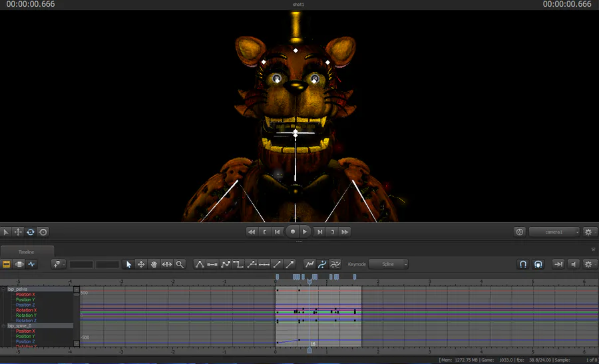
Task: Toggle the double-wave curve icon
Action: [335, 264]
